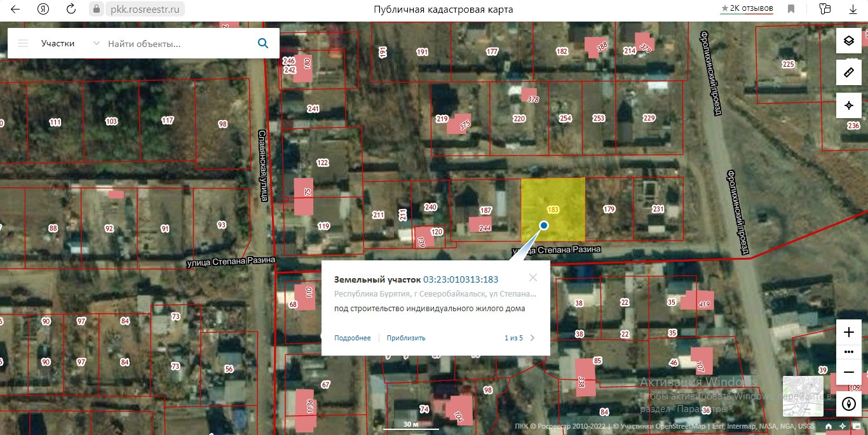Click building label 419
Image resolution: width=868 pixels, height=435 pixels.
[704, 304]
